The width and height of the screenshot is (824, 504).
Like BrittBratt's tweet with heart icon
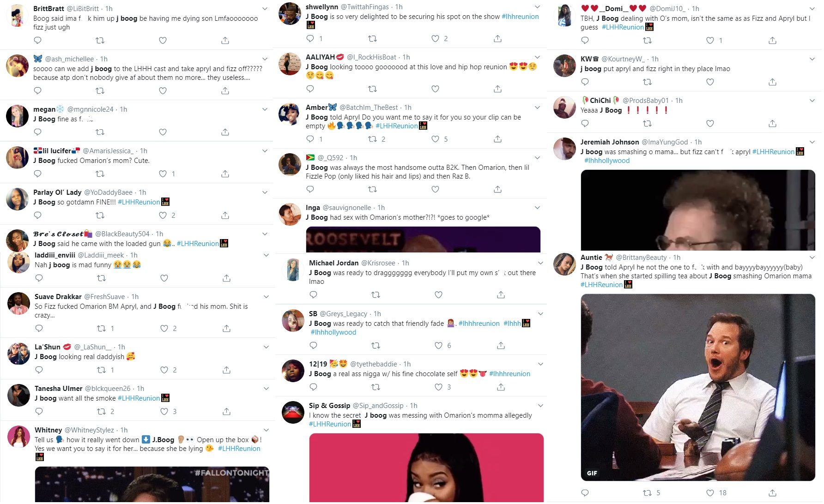point(163,41)
